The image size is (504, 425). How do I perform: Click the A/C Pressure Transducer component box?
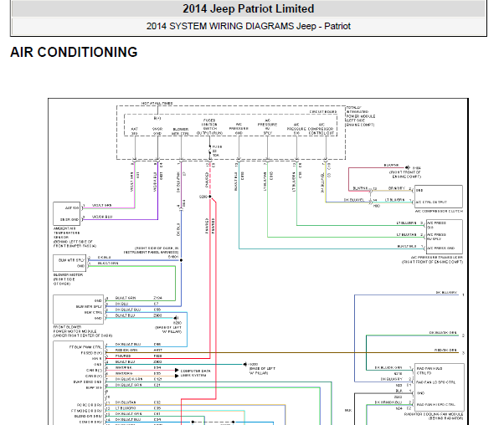point(445,237)
